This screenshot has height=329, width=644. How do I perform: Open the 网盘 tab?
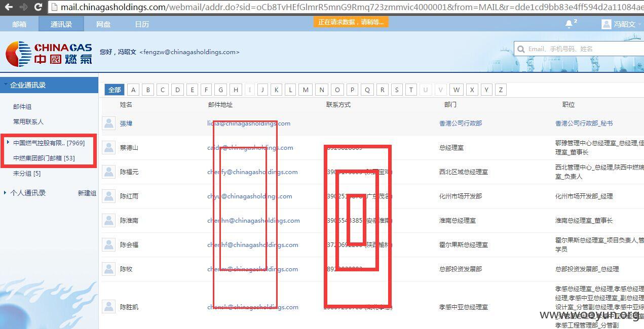[103, 24]
